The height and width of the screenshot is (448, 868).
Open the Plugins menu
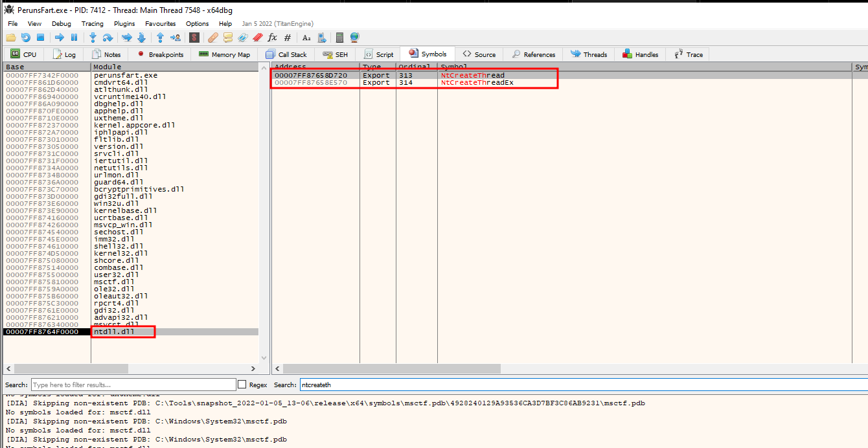tap(124, 23)
